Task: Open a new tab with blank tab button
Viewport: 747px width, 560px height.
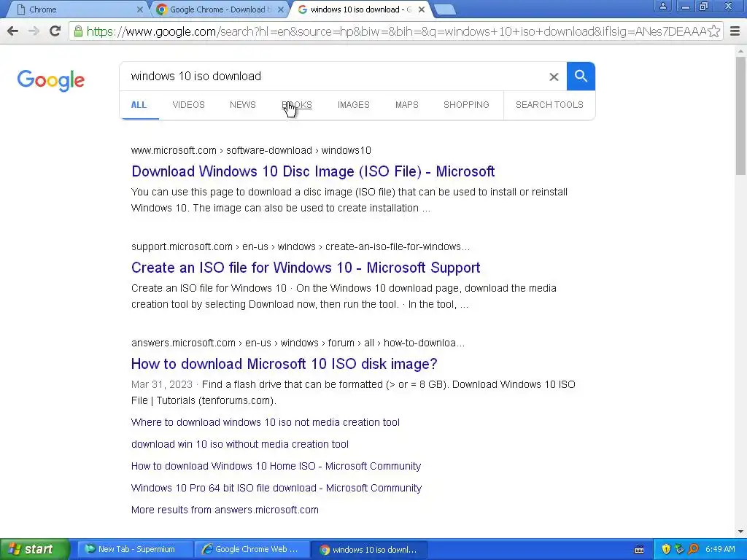Action: 445,9
